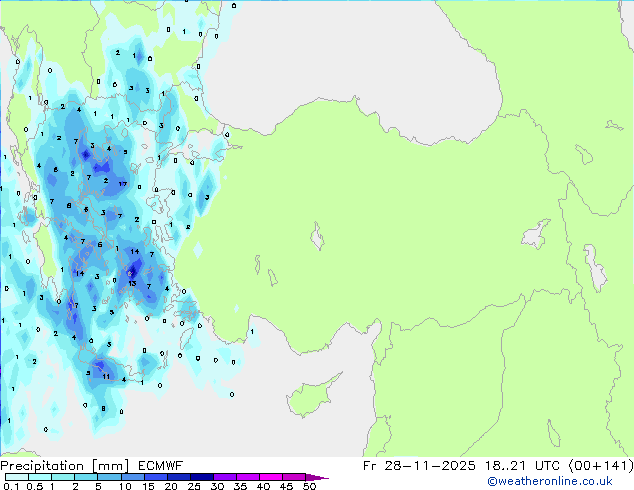This screenshot has height=490, width=634.
Task: Click the 0.5–1 mm legend color swatch
Action: 40,477
